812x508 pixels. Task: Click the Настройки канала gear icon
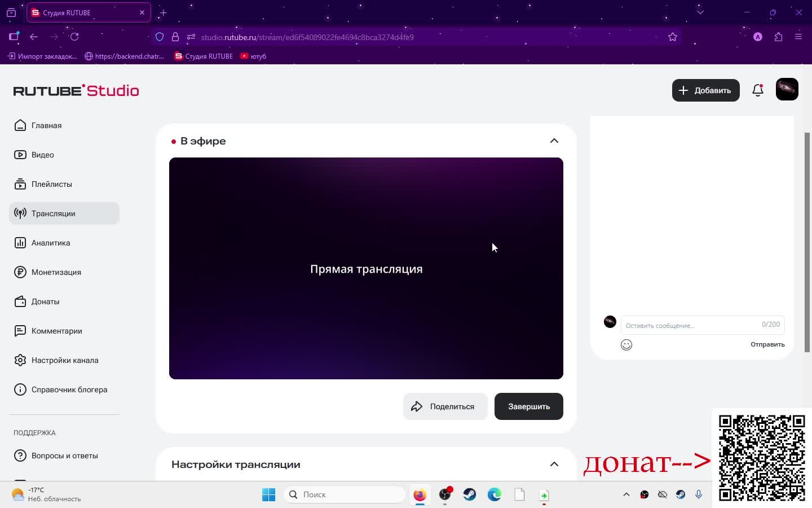[x=20, y=360]
